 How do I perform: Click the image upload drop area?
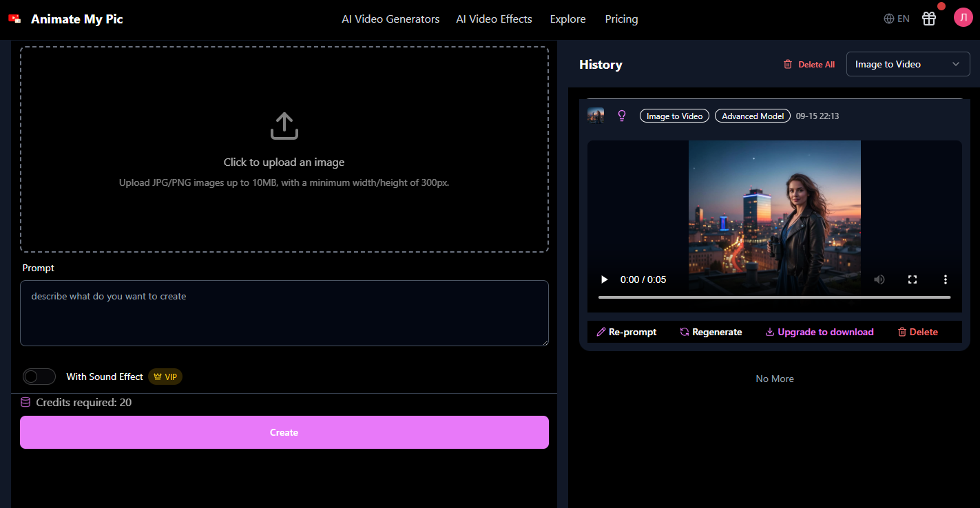pos(284,149)
